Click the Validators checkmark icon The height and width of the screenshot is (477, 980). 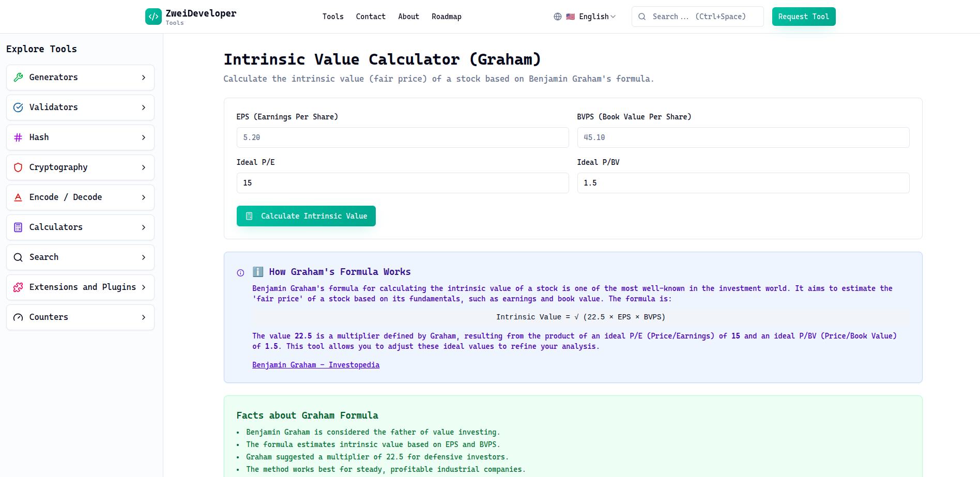coord(19,107)
